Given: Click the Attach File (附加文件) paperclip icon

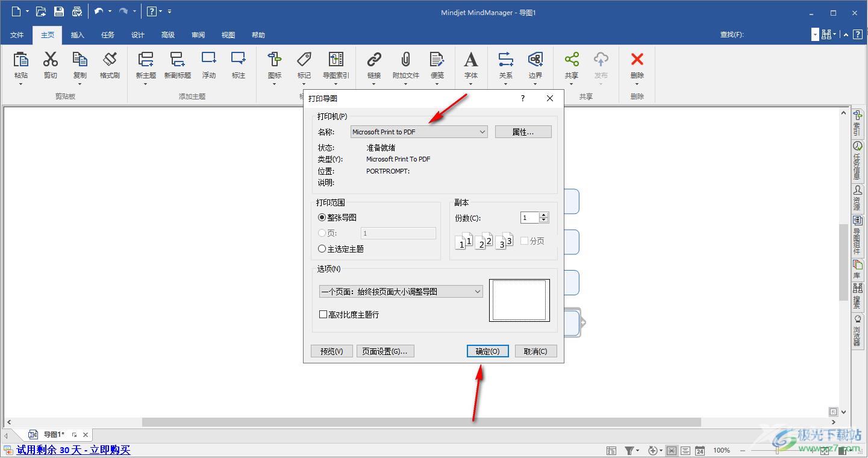Looking at the screenshot, I should coord(405,59).
